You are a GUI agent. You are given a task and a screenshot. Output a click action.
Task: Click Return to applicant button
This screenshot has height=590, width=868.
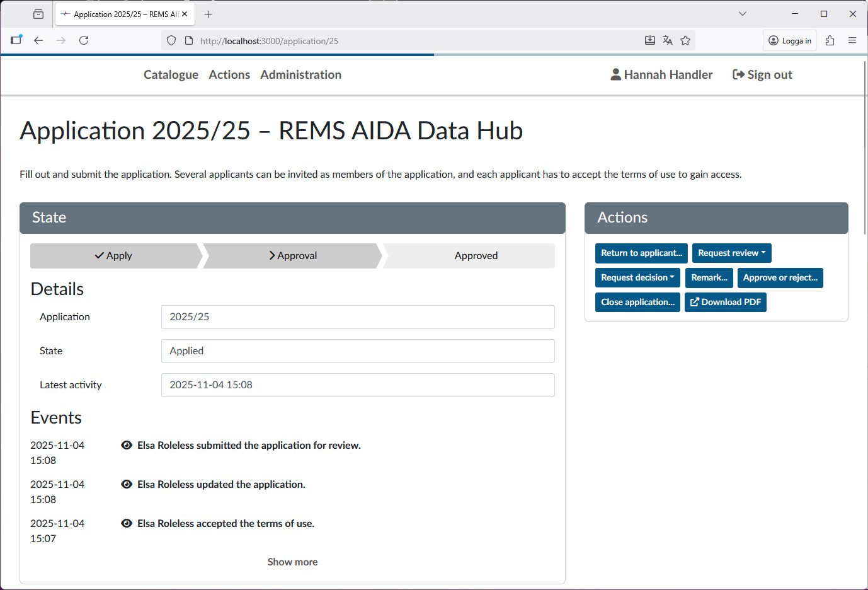coord(641,253)
